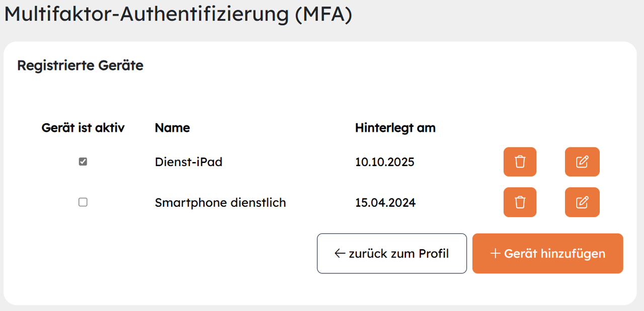The width and height of the screenshot is (644, 311).
Task: Click the left arrow icon before zurück
Action: pos(340,254)
